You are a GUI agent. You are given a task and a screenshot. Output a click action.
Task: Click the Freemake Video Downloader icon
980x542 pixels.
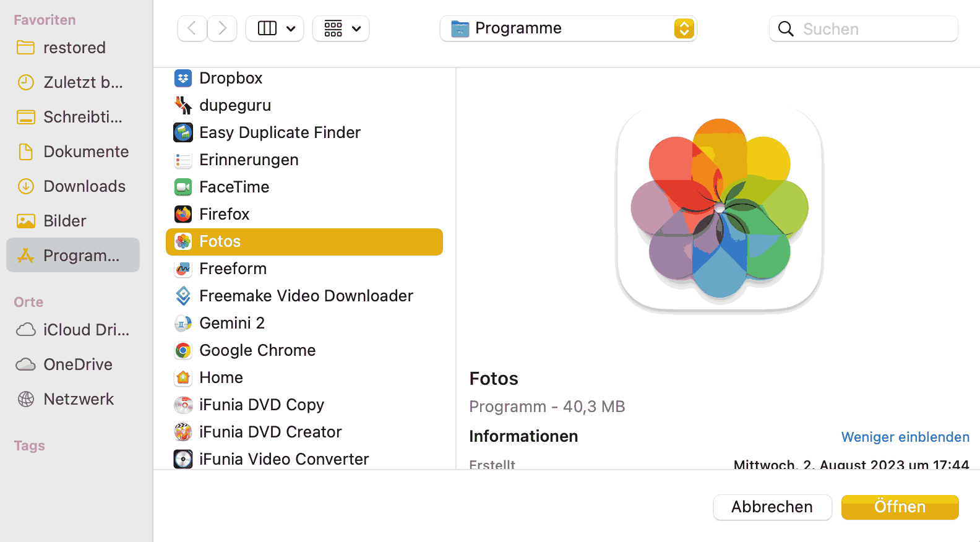pos(183,296)
